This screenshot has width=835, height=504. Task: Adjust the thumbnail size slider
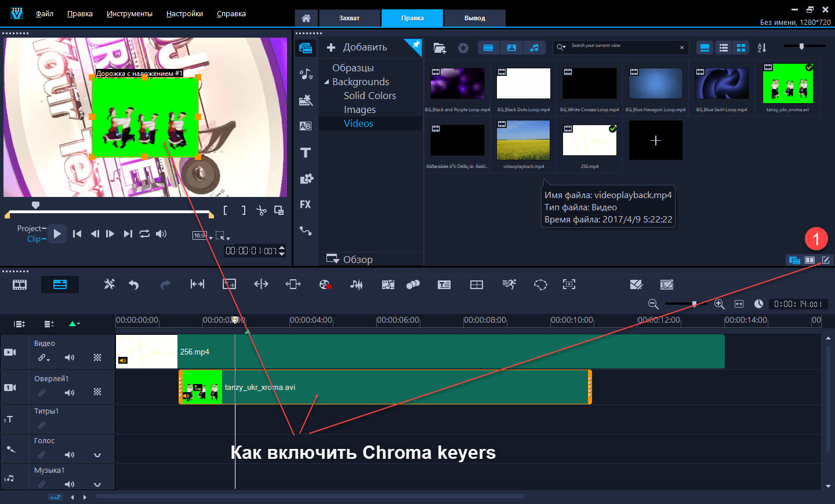coord(801,46)
